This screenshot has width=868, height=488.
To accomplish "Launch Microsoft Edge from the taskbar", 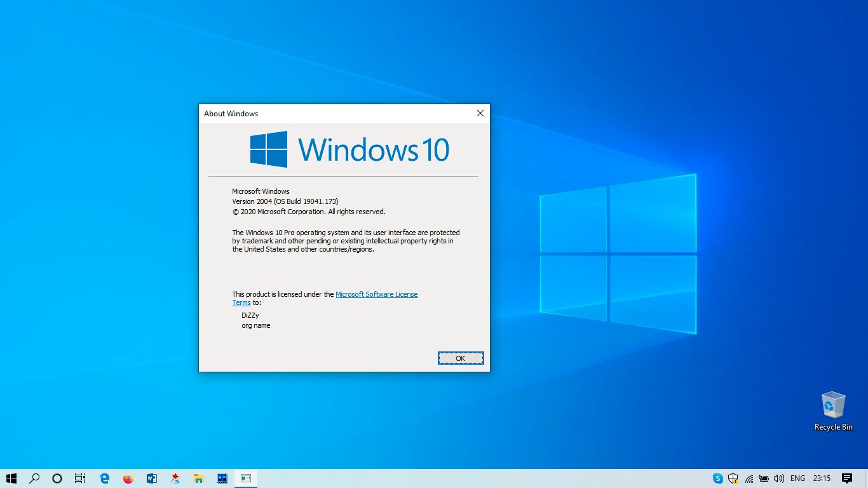I will tap(105, 478).
